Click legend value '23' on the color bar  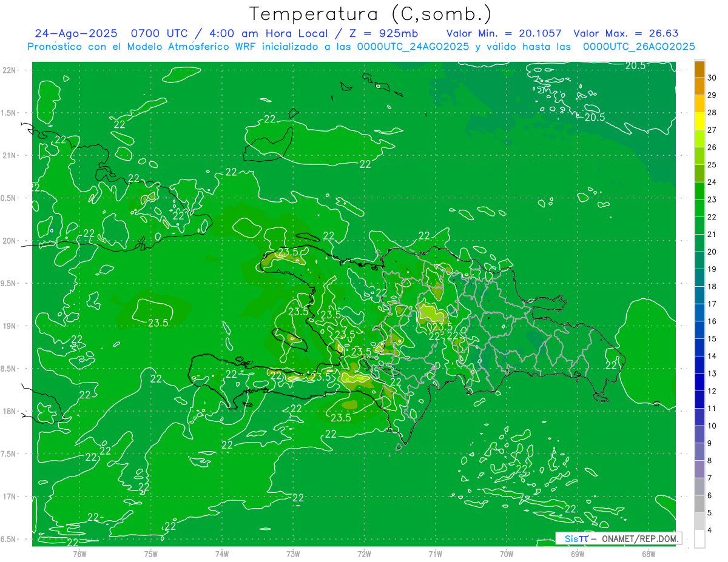(712, 199)
